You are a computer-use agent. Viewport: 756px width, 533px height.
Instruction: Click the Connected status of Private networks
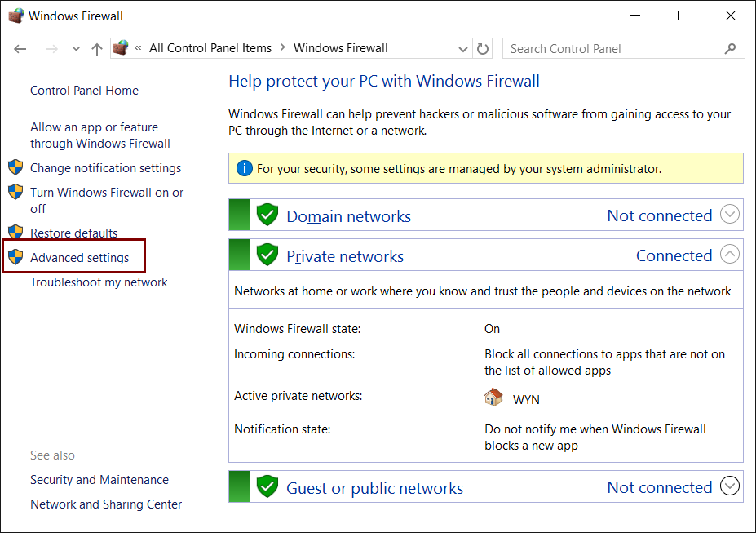pyautogui.click(x=674, y=255)
